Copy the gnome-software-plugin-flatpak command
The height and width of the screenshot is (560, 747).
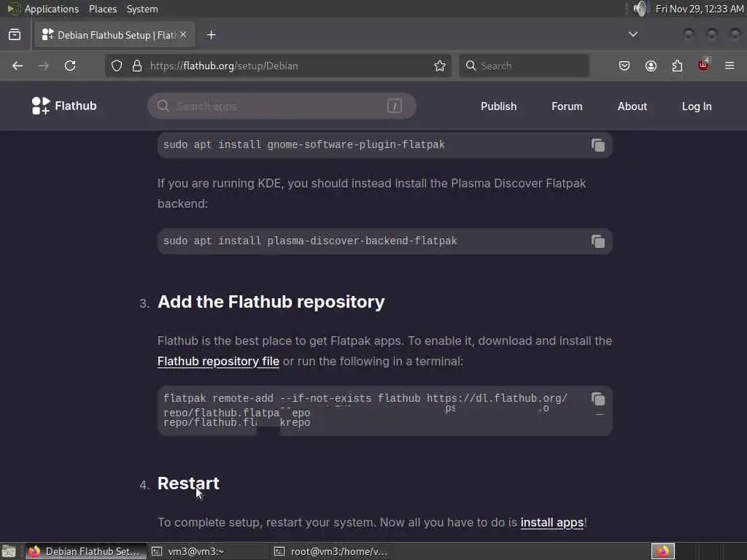(598, 145)
